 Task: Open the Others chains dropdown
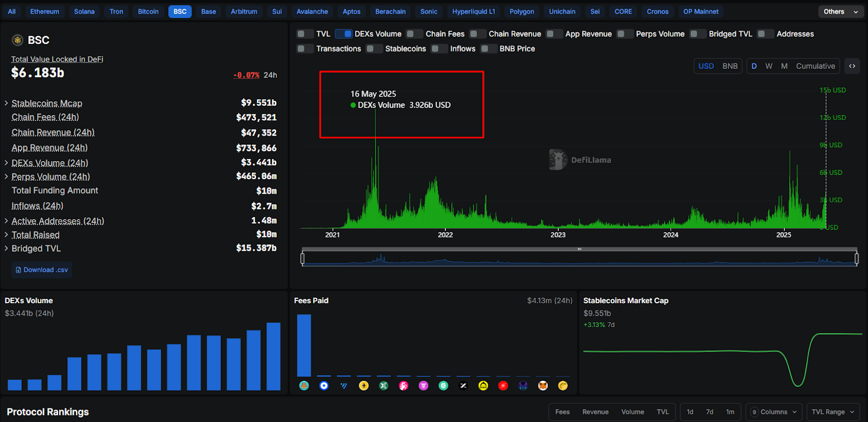point(841,11)
